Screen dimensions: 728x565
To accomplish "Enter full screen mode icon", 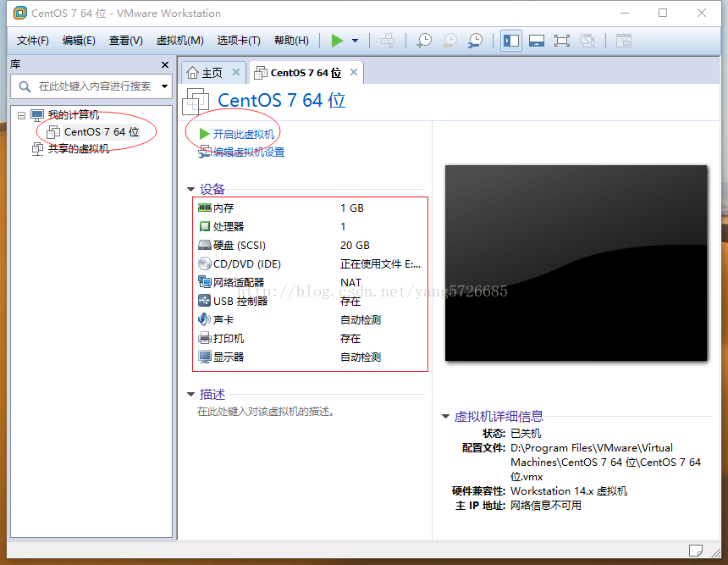I will coord(562,41).
